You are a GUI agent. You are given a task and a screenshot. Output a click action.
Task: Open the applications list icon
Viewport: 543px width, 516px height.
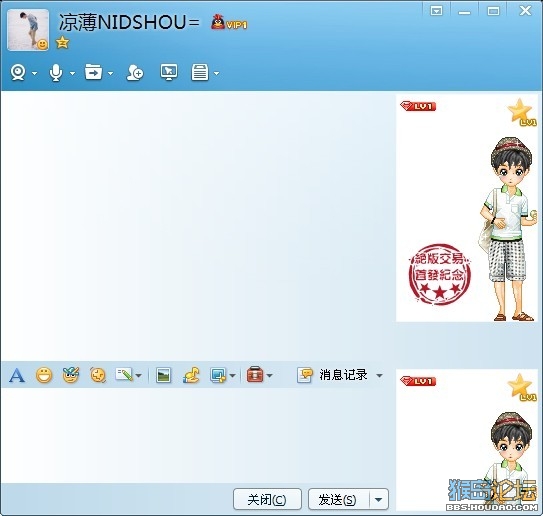point(200,72)
